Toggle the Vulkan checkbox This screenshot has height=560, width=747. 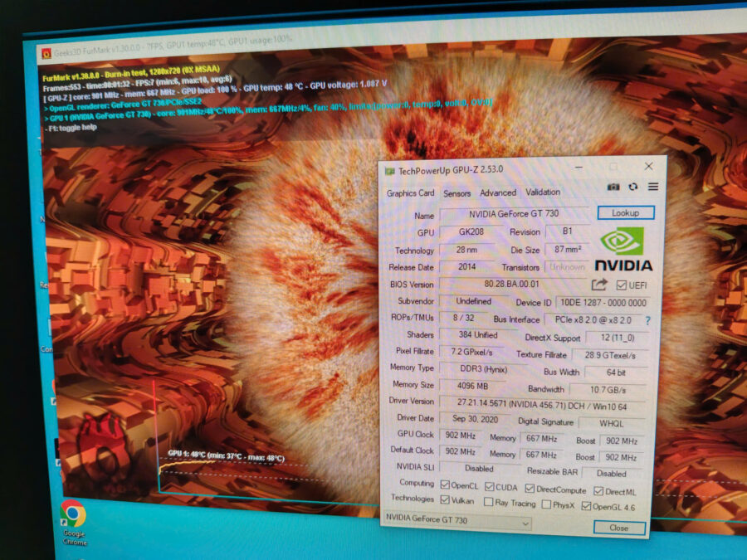445,499
